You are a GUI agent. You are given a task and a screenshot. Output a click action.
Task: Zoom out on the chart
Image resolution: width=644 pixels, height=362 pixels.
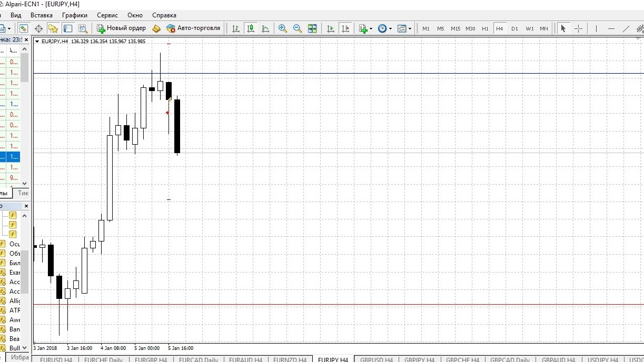point(298,28)
